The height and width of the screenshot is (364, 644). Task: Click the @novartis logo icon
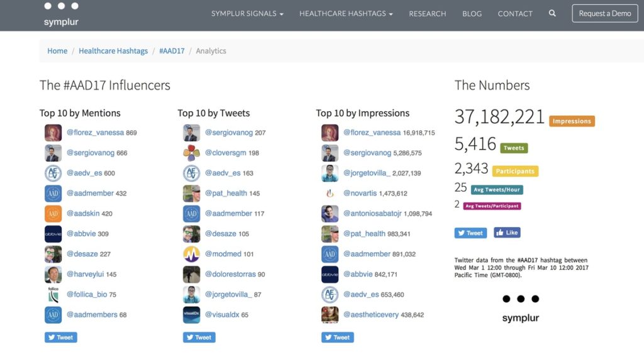[330, 193]
